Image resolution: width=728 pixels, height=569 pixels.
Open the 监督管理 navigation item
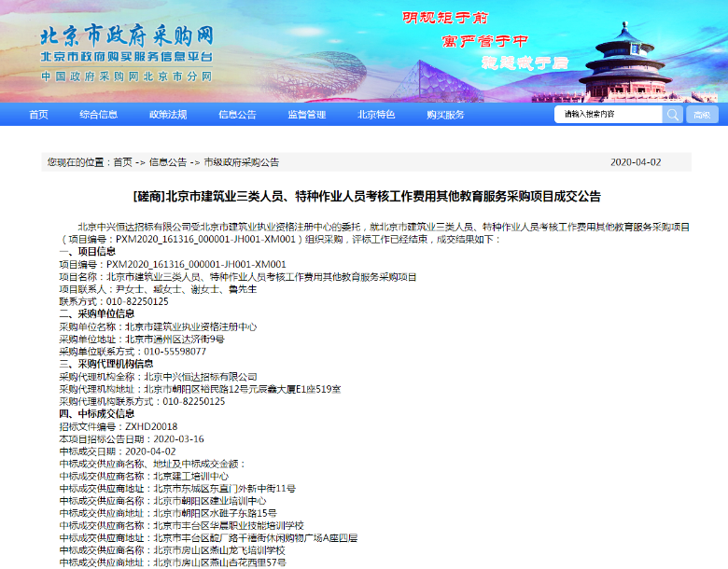(x=307, y=115)
